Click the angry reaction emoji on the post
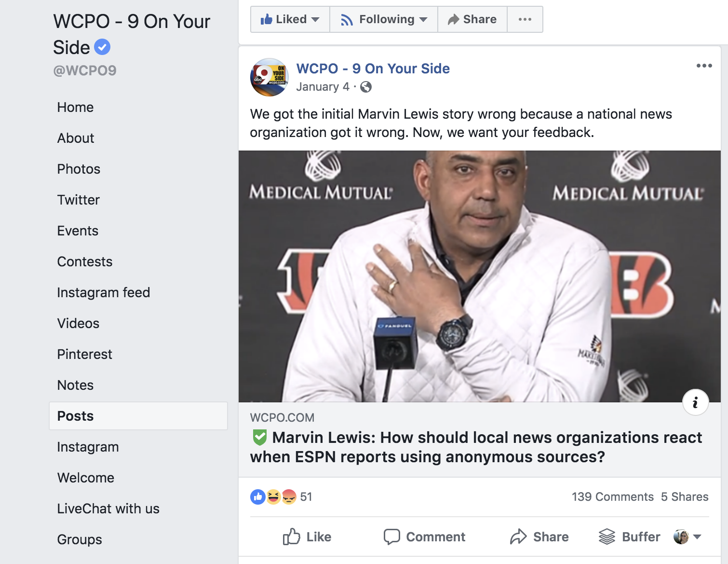The width and height of the screenshot is (728, 564). pos(288,496)
